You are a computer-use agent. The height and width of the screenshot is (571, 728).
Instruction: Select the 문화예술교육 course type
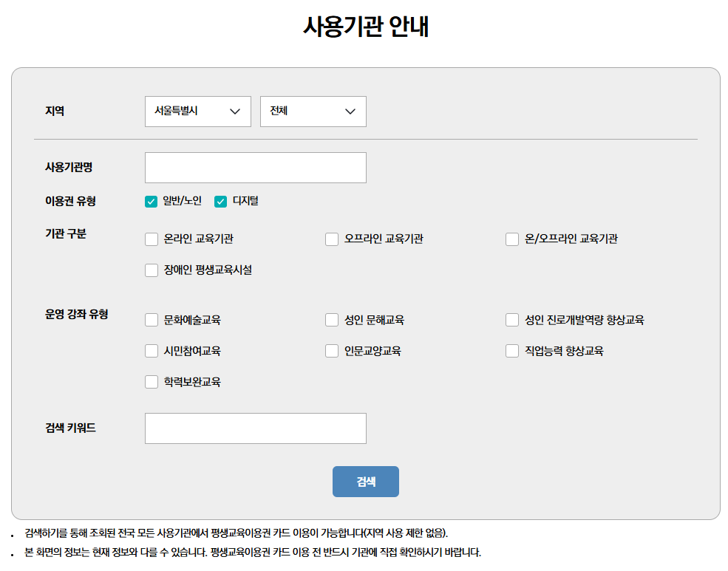(151, 319)
